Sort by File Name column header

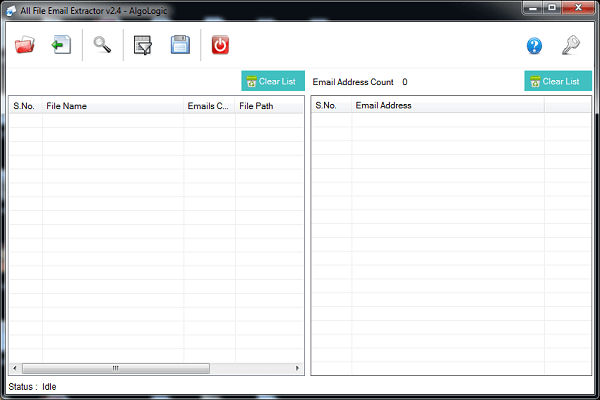pos(113,106)
